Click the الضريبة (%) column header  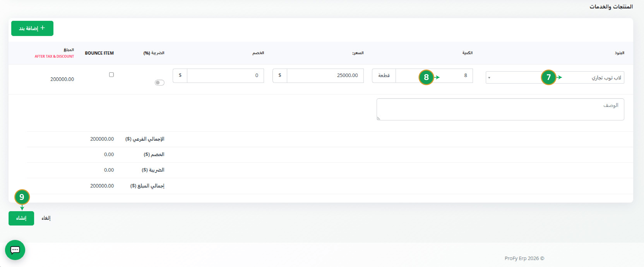coord(154,53)
